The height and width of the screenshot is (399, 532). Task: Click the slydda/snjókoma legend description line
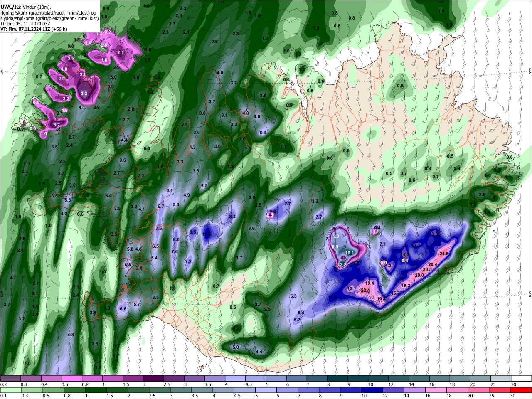point(49,18)
